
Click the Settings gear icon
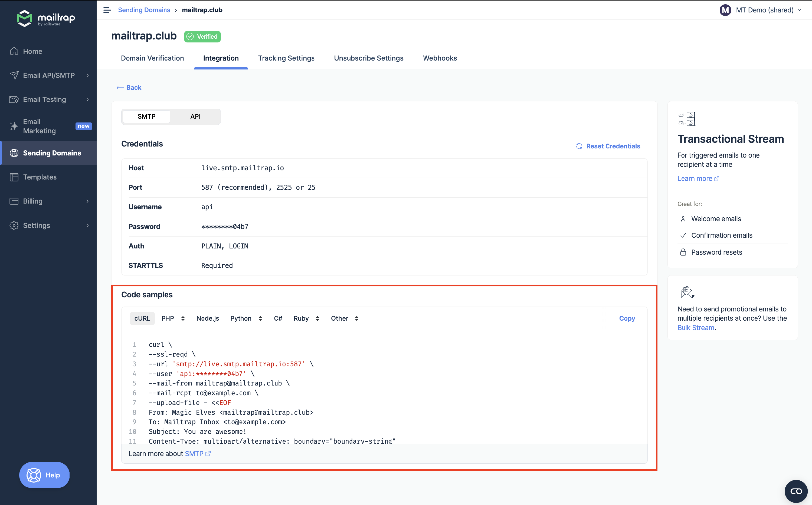click(x=14, y=225)
